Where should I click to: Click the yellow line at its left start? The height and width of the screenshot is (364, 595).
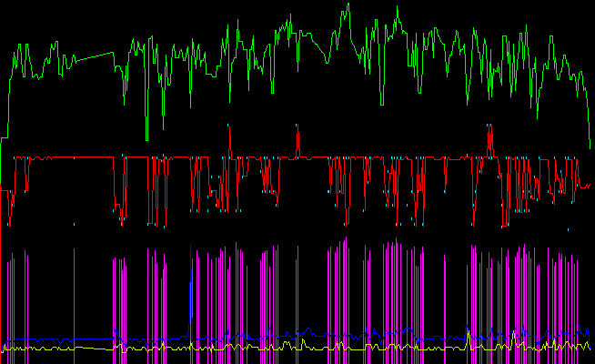pyautogui.click(x=4, y=349)
